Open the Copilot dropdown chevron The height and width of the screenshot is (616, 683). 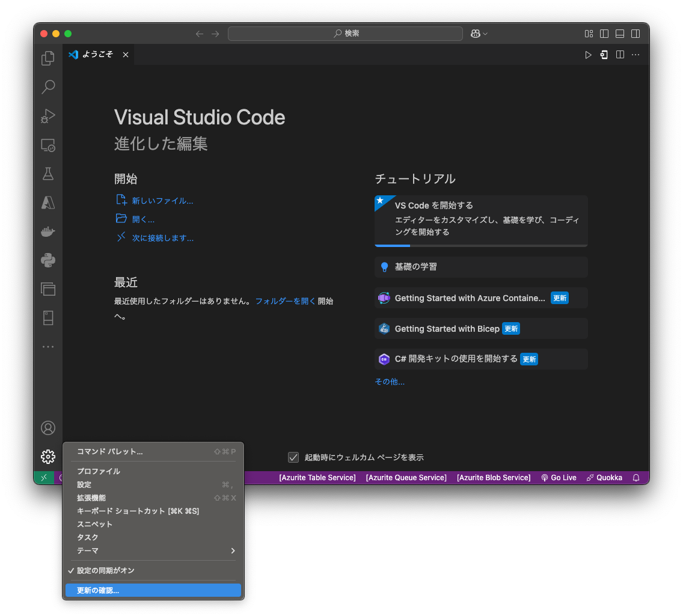(485, 34)
